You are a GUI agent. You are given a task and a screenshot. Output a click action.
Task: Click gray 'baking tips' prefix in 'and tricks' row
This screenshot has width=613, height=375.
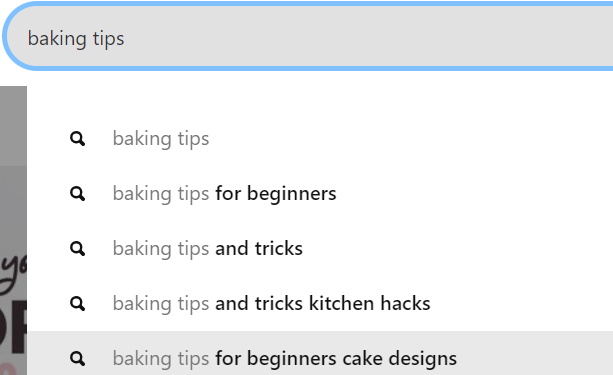click(x=161, y=249)
